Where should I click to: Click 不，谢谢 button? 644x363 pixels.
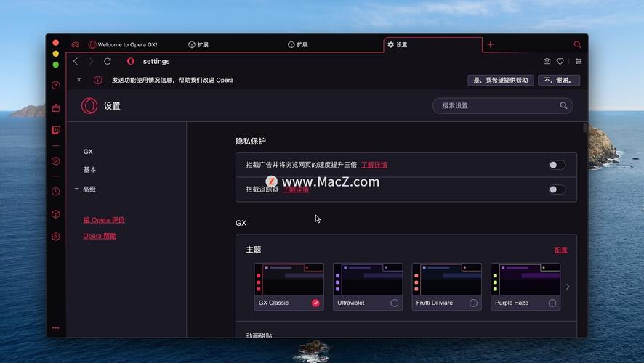click(x=559, y=80)
